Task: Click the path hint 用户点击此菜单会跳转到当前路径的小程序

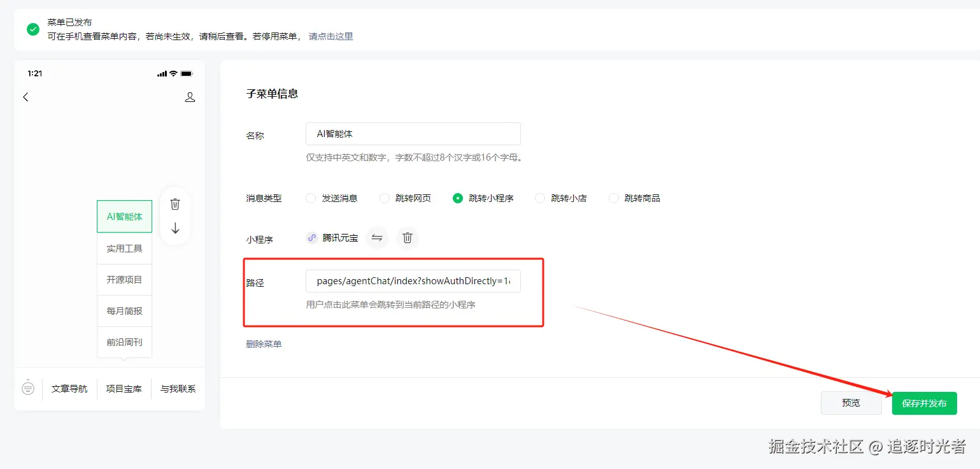Action: (x=391, y=305)
